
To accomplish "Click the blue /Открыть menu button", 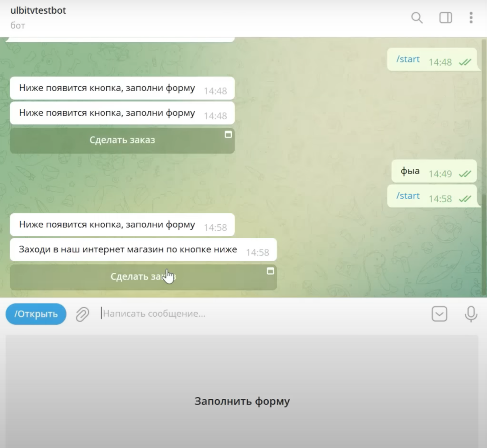I will pos(36,314).
